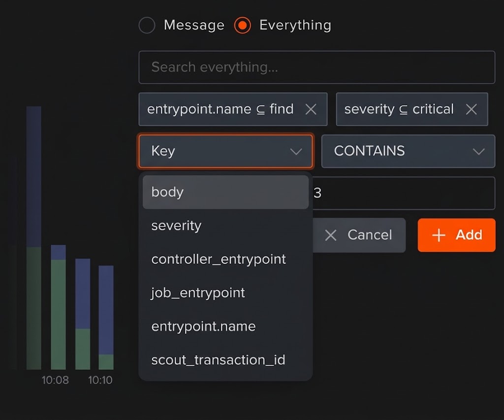The image size is (504, 420).
Task: Choose job_entrypoint from the key list
Action: (x=225, y=292)
